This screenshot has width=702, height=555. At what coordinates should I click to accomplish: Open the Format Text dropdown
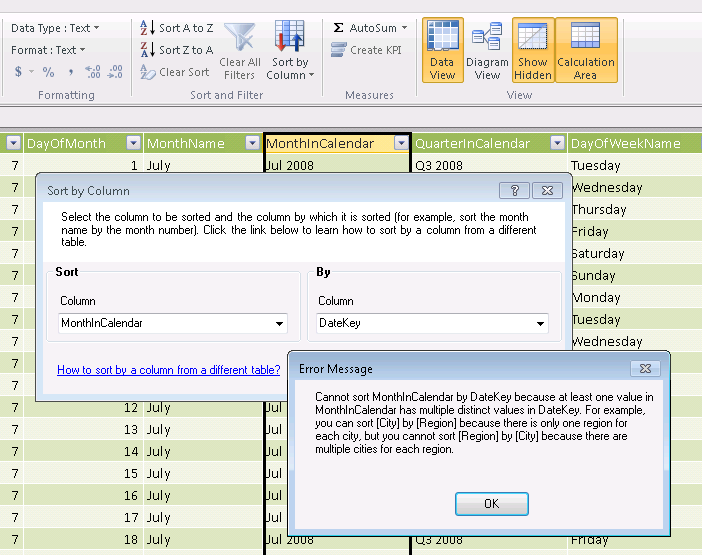click(x=48, y=50)
